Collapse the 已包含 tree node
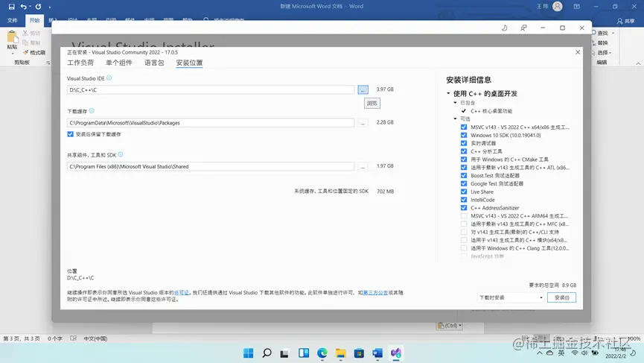This screenshot has width=644, height=363. 455,103
